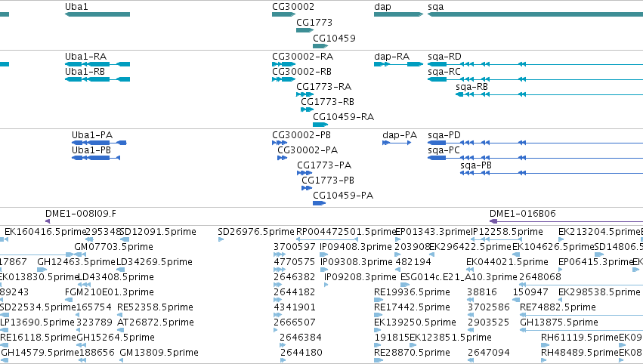Select feature label 4341901

[295, 307]
